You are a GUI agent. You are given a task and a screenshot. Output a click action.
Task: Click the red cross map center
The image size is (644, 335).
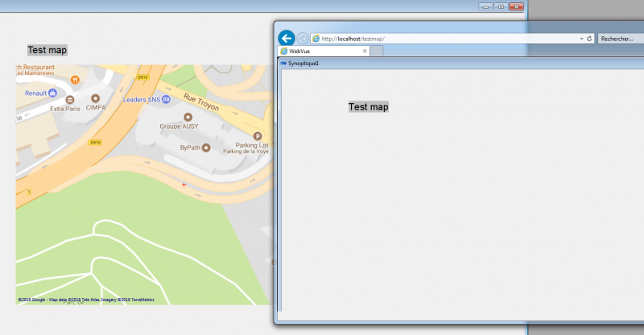[x=184, y=185]
